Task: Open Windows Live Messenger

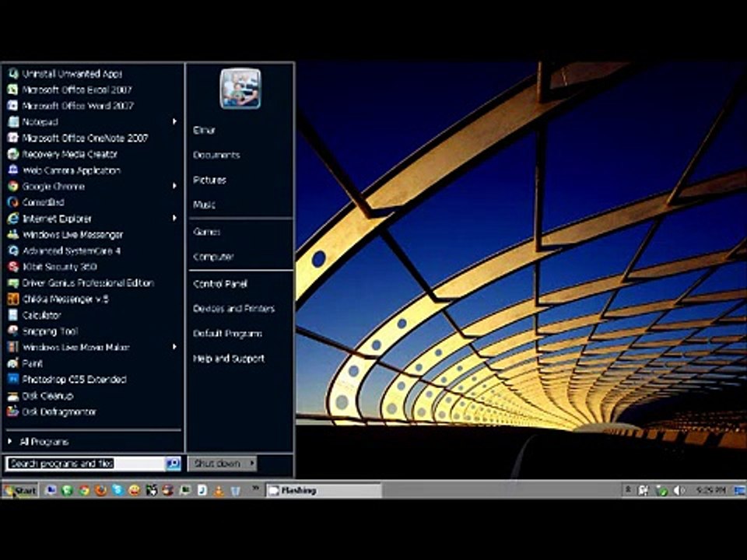Action: point(93,235)
